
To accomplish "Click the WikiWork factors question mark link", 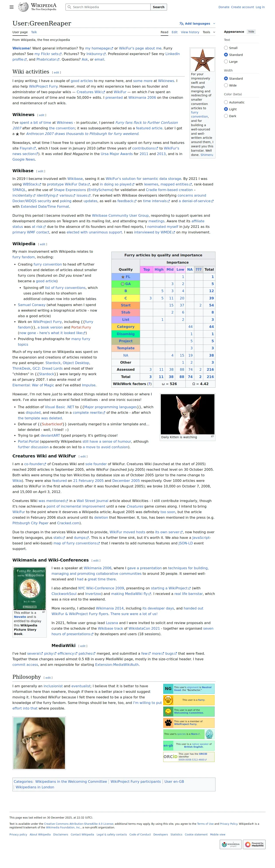I will pyautogui.click(x=150, y=384).
